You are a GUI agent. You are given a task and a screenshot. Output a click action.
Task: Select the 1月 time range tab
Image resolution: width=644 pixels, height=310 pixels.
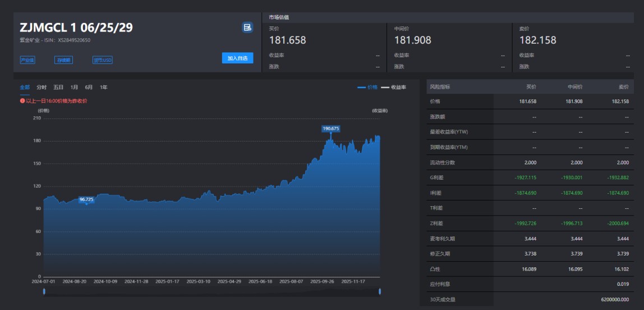point(74,88)
